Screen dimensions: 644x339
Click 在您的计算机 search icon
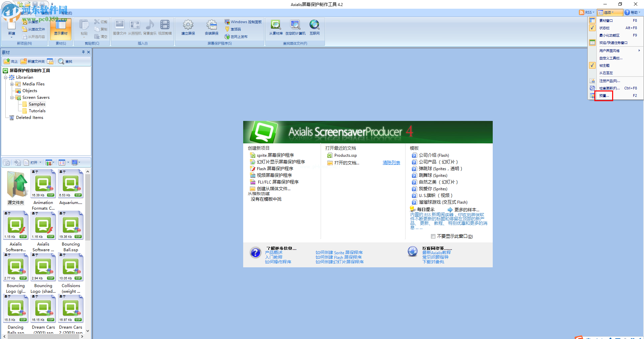point(295,25)
